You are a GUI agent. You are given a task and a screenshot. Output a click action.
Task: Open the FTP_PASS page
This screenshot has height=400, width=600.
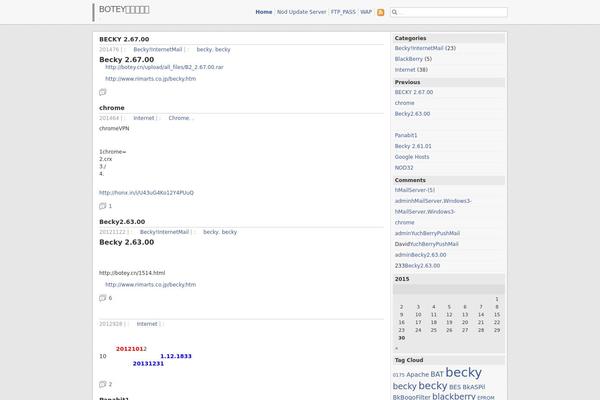(343, 12)
